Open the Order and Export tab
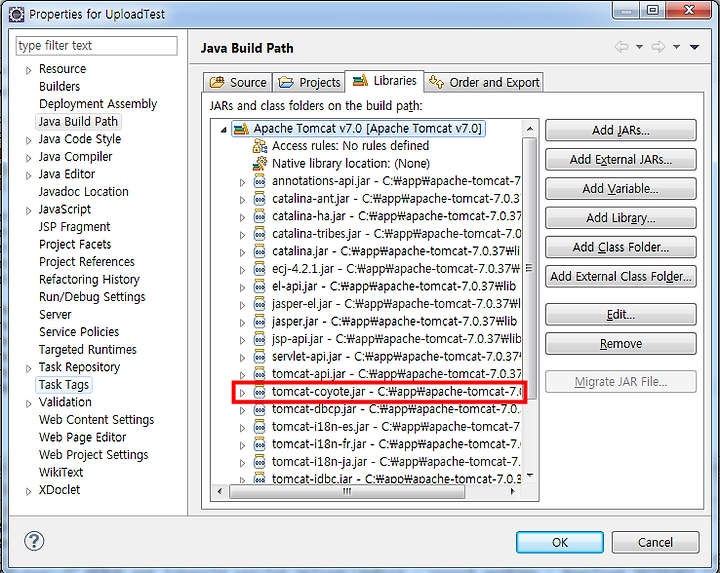 (x=484, y=82)
